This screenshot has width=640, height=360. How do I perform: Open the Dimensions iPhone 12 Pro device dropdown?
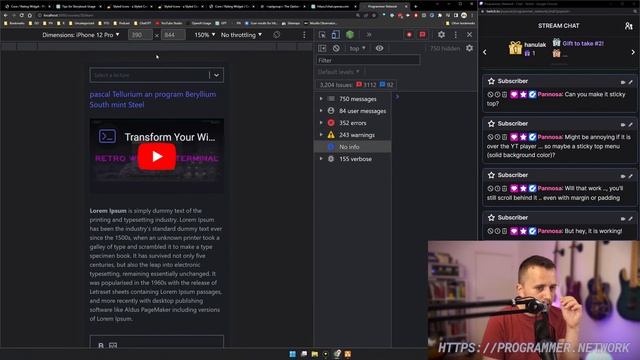(x=81, y=35)
